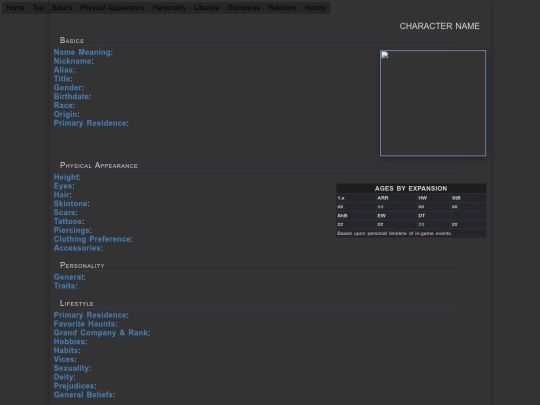Click the Race label
This screenshot has width=540, height=405.
coord(63,105)
